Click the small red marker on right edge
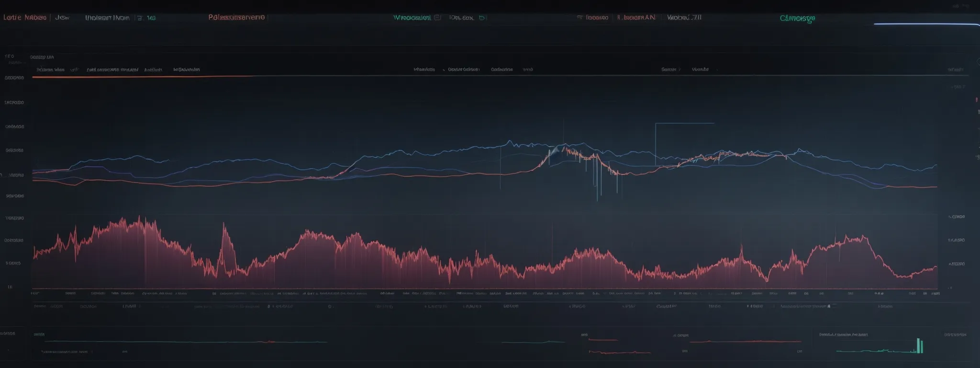This screenshot has height=368, width=980. [x=976, y=100]
